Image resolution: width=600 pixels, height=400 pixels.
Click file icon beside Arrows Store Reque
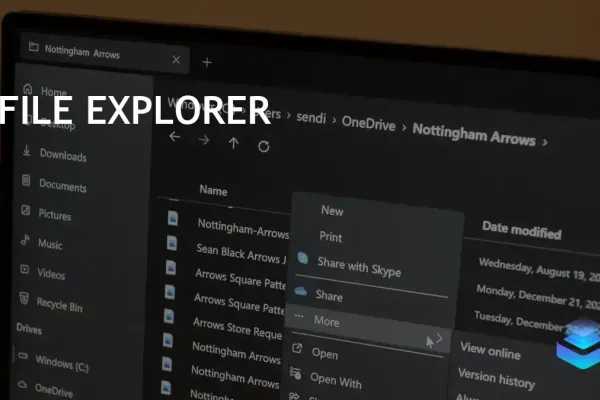click(169, 316)
